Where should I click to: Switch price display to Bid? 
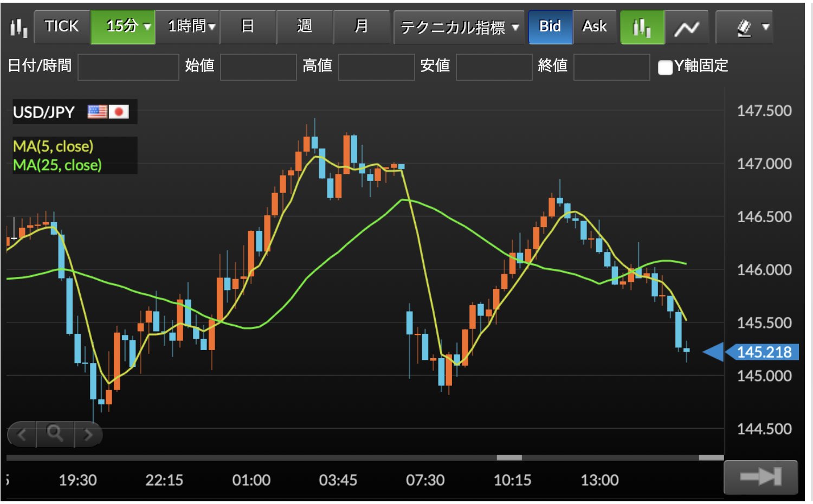coord(550,27)
